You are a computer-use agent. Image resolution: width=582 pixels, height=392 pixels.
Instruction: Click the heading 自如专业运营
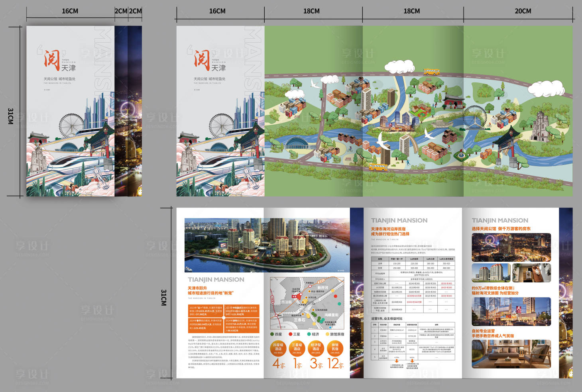tap(483, 331)
